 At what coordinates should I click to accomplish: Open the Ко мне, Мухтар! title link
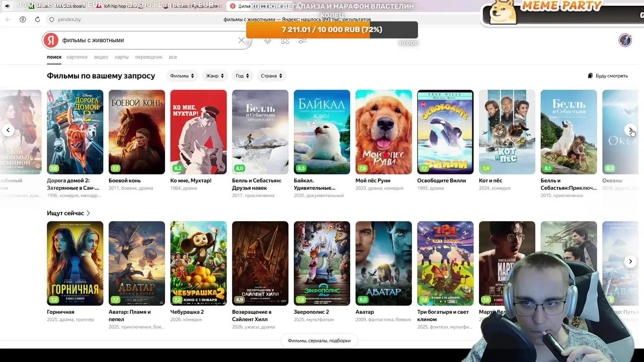(x=191, y=180)
